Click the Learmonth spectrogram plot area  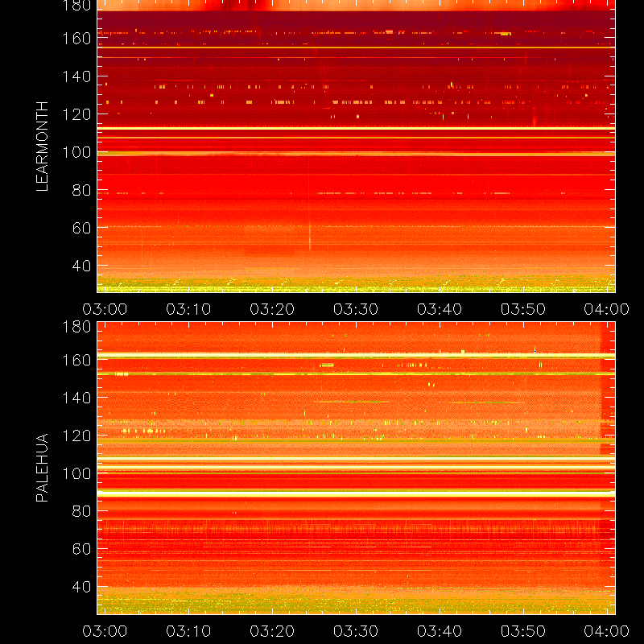(x=356, y=147)
